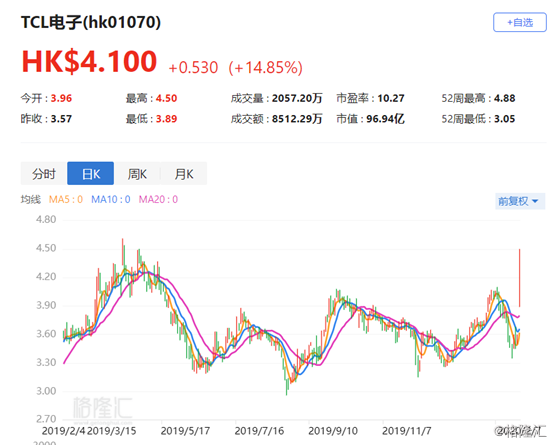
Task: Switch to 分时 chart tab
Action: click(x=44, y=174)
